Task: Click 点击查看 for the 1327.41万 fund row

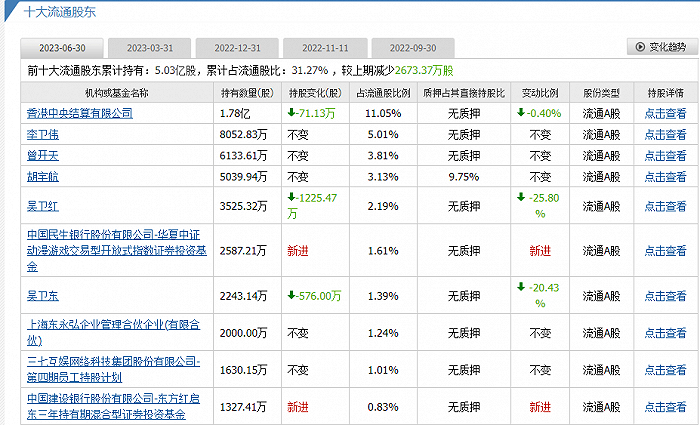Action: click(665, 407)
